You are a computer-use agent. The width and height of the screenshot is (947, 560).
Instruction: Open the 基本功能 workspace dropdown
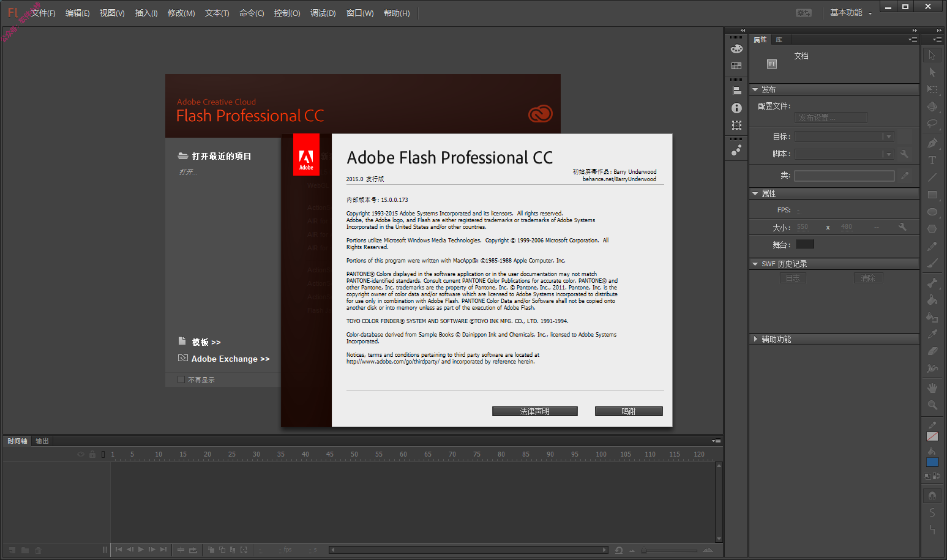[851, 13]
